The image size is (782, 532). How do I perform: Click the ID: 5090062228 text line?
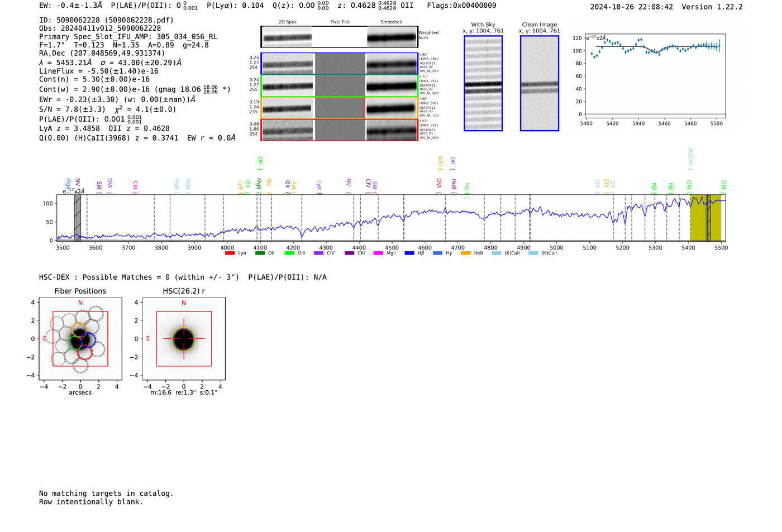point(106,20)
